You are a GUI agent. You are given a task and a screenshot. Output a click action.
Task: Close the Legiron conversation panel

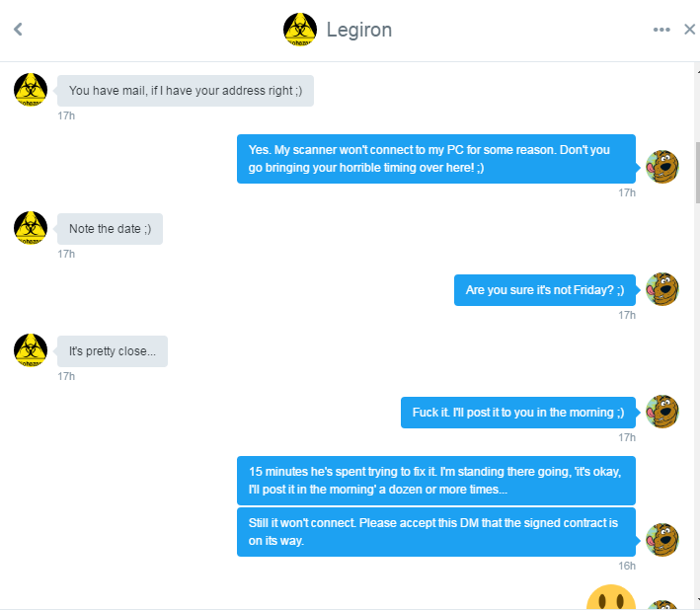[x=690, y=30]
